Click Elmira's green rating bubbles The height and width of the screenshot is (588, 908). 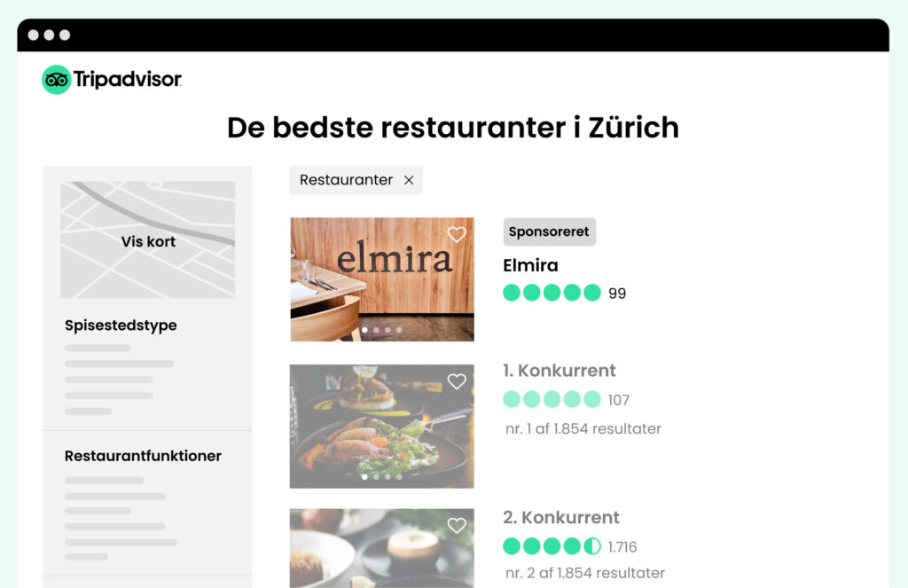552,293
